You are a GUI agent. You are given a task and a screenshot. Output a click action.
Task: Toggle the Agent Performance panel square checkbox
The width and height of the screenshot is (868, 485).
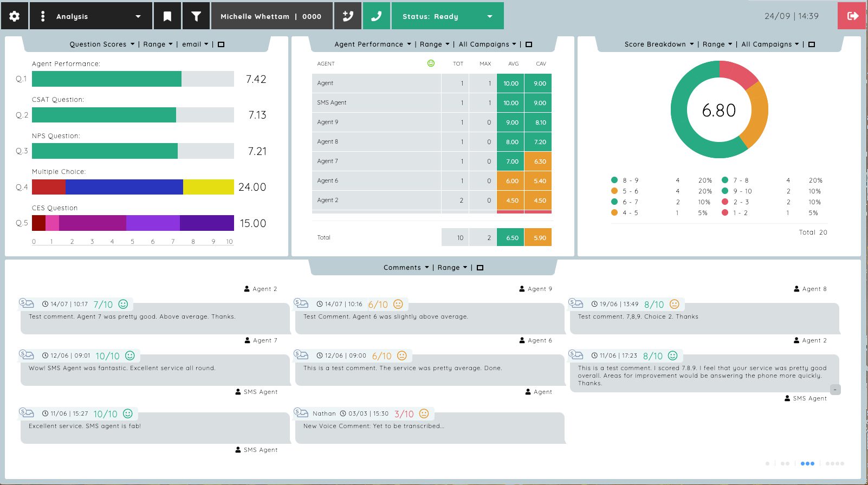click(529, 44)
